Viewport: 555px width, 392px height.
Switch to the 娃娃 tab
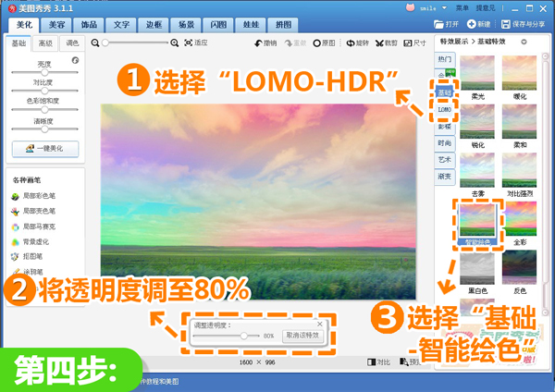[251, 25]
